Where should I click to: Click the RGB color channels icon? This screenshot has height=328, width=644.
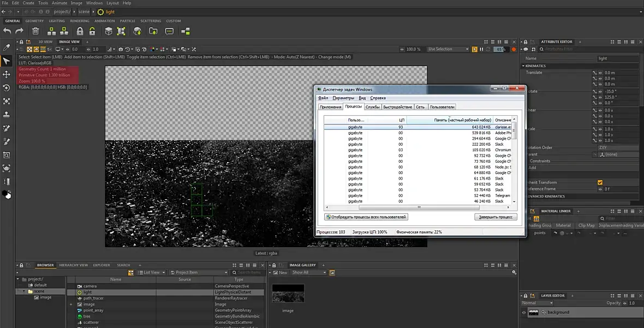[153, 49]
